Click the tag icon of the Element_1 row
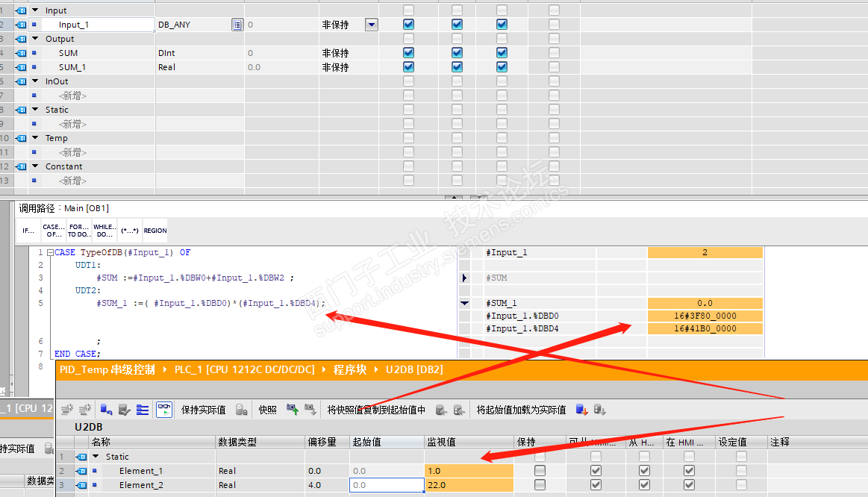This screenshot has height=497, width=868. [x=81, y=471]
